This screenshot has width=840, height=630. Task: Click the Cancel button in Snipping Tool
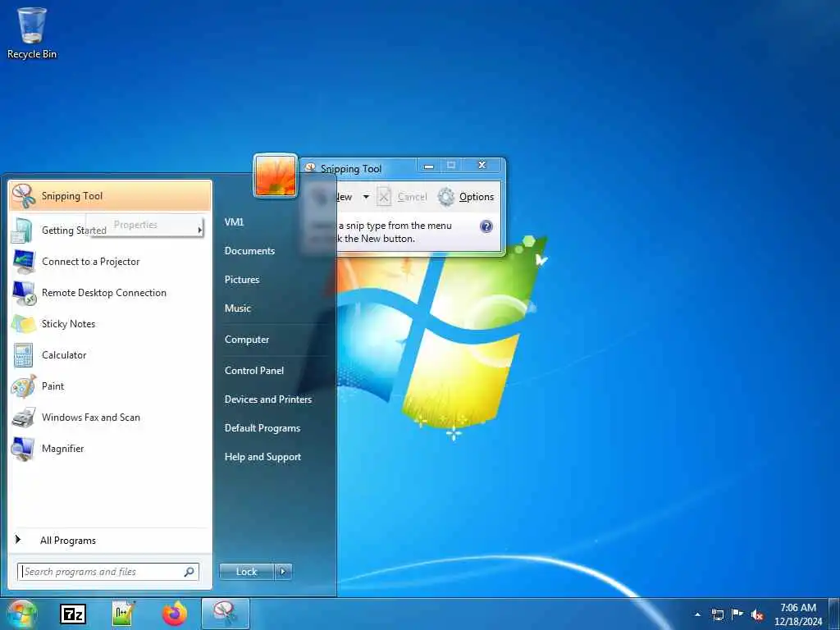pyautogui.click(x=403, y=197)
